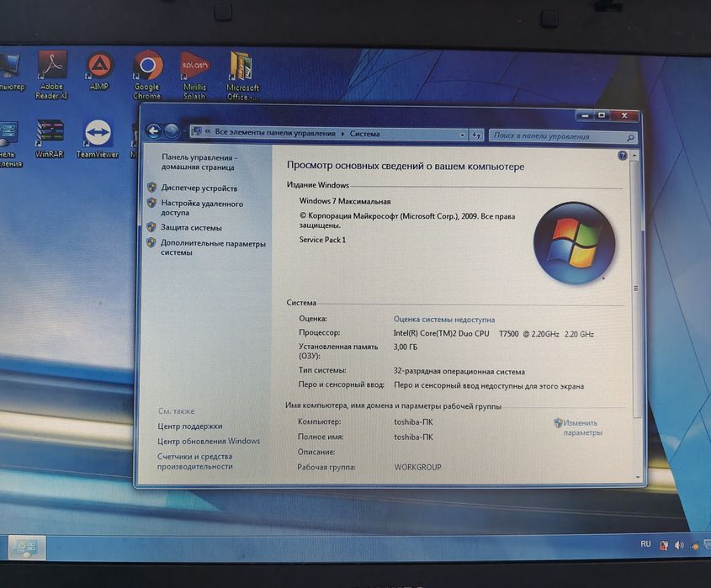Click the 'Просмотр основных сведений' heading

[x=406, y=166]
